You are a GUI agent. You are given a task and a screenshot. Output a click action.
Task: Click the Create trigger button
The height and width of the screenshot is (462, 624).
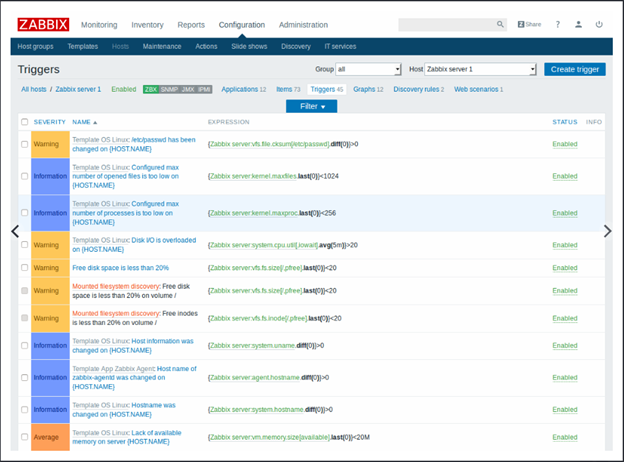tap(575, 69)
